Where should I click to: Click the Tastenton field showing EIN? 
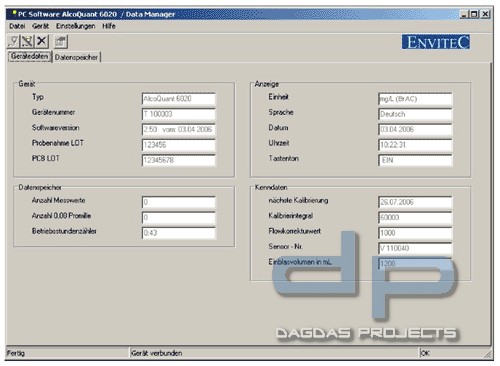415,160
